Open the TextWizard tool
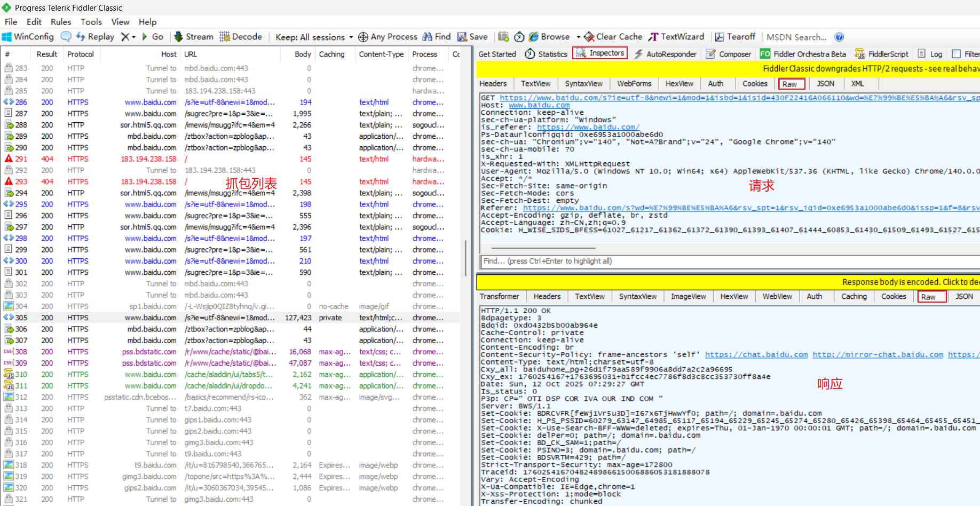Viewport: 980px width, 506px height. 676,37
